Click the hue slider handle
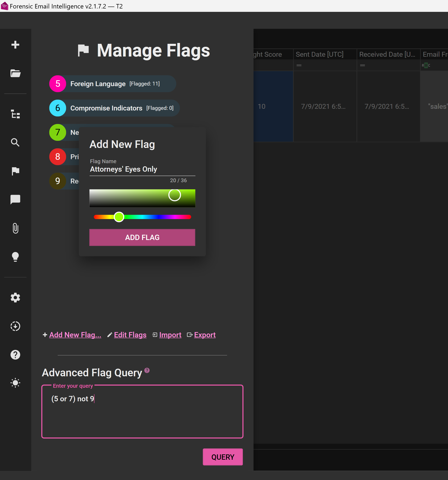Screen dimensions: 448x480 pos(119,217)
